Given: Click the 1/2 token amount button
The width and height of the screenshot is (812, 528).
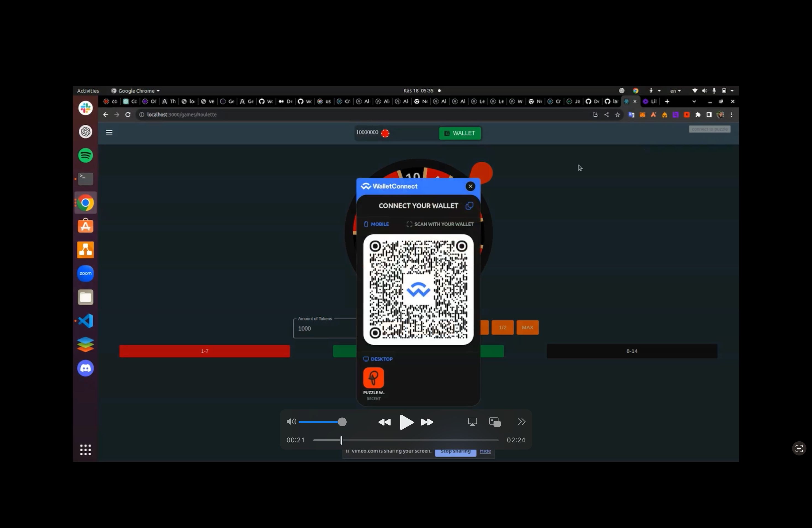Looking at the screenshot, I should (x=502, y=327).
